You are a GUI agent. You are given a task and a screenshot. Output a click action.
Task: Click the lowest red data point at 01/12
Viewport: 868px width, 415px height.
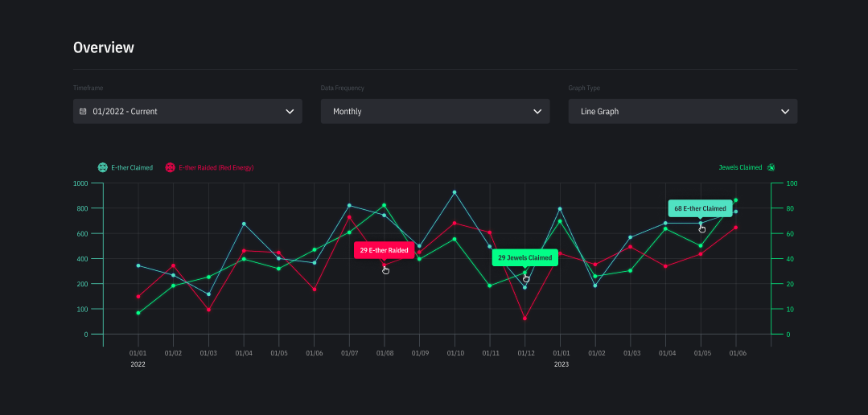(525, 318)
